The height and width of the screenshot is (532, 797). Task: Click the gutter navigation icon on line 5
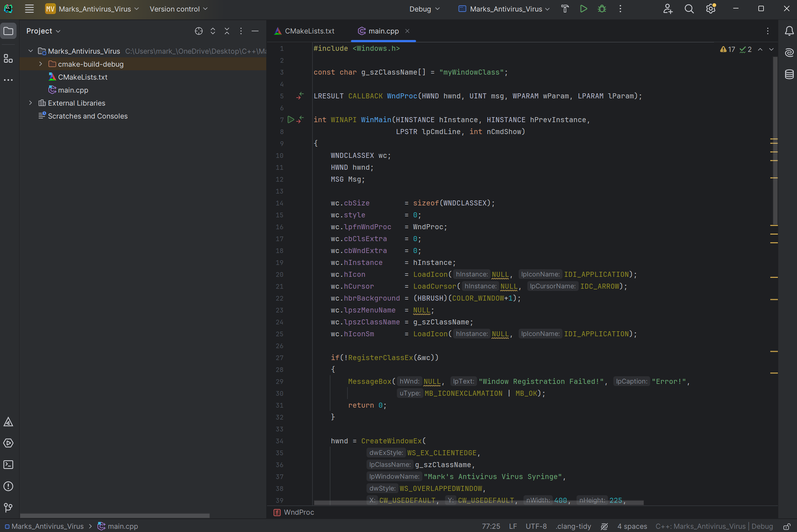[x=300, y=96]
